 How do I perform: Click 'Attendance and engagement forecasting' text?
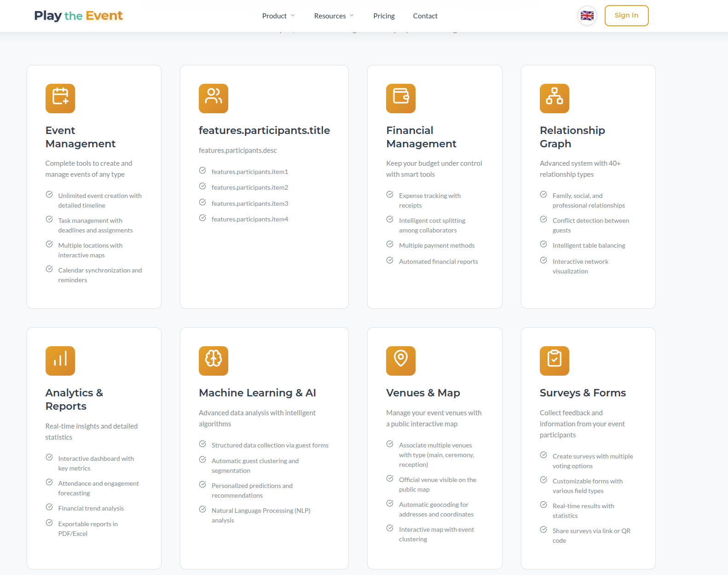pos(98,488)
